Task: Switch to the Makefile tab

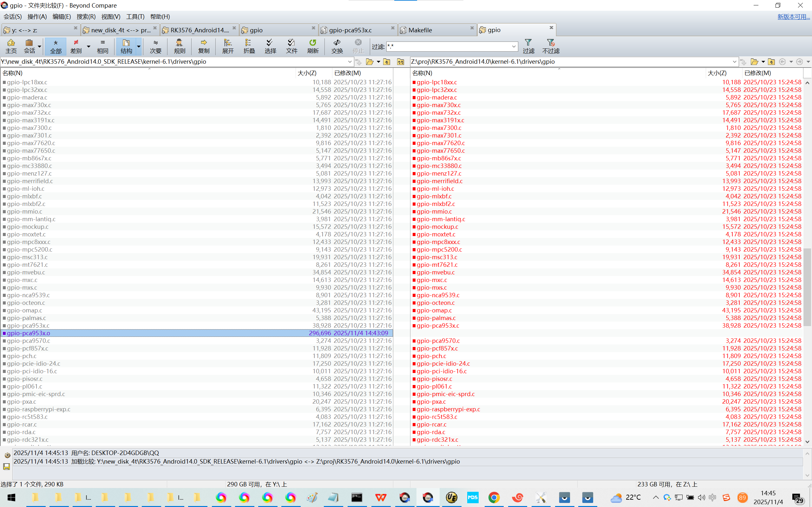Action: [x=420, y=30]
